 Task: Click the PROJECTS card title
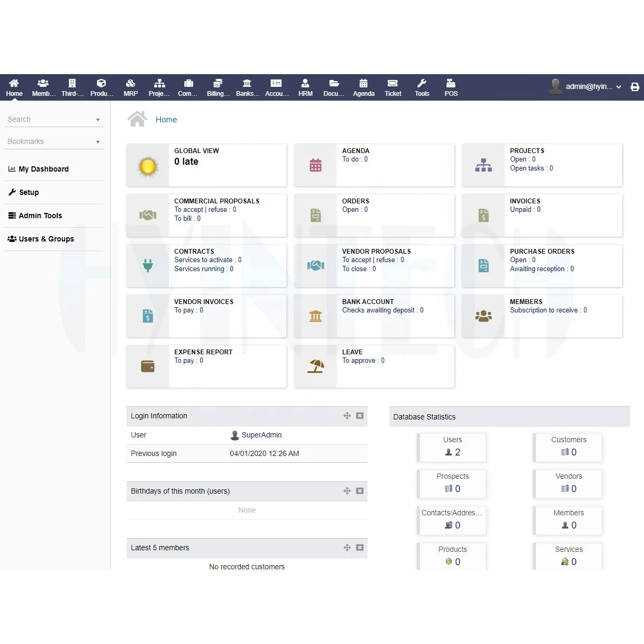[527, 151]
